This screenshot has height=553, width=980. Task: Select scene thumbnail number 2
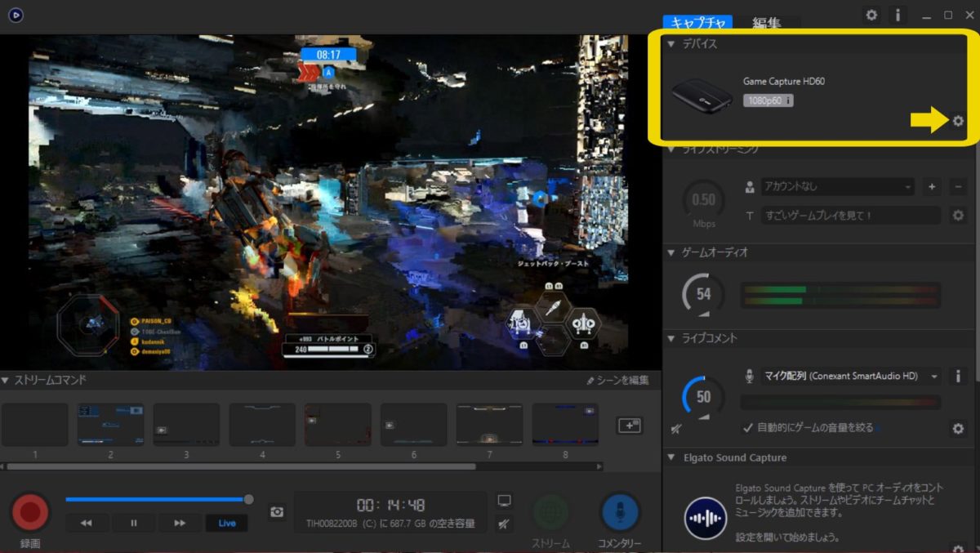pyautogui.click(x=110, y=423)
